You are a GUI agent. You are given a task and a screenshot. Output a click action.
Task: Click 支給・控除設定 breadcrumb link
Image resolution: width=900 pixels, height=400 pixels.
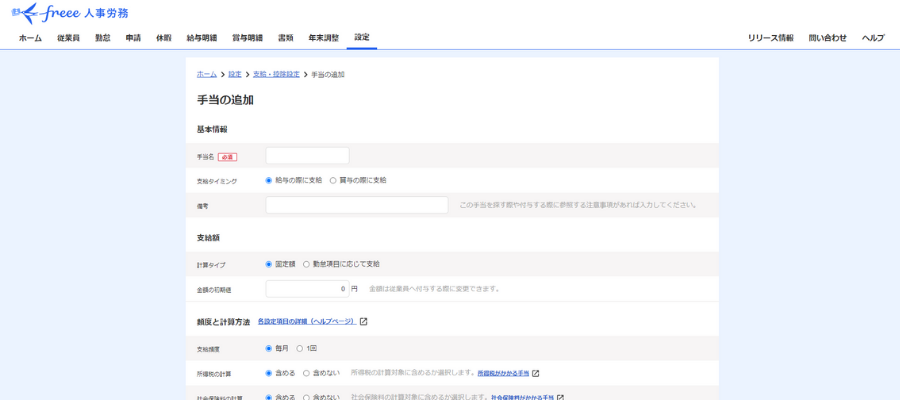276,75
